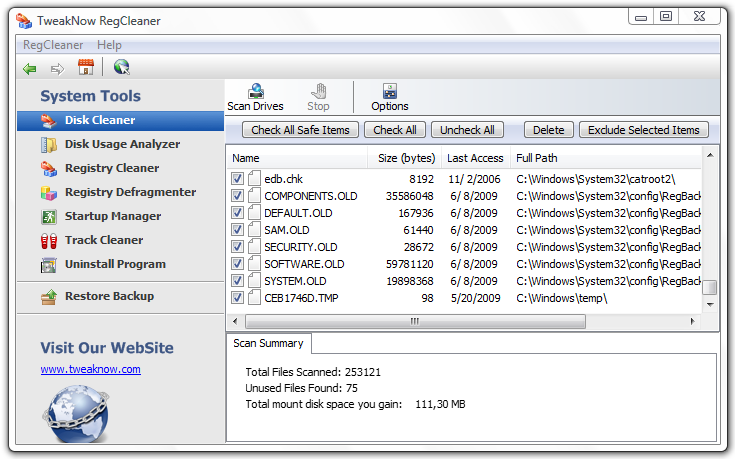Click the date 11/ 2/2006
The image size is (735, 459).
474,179
